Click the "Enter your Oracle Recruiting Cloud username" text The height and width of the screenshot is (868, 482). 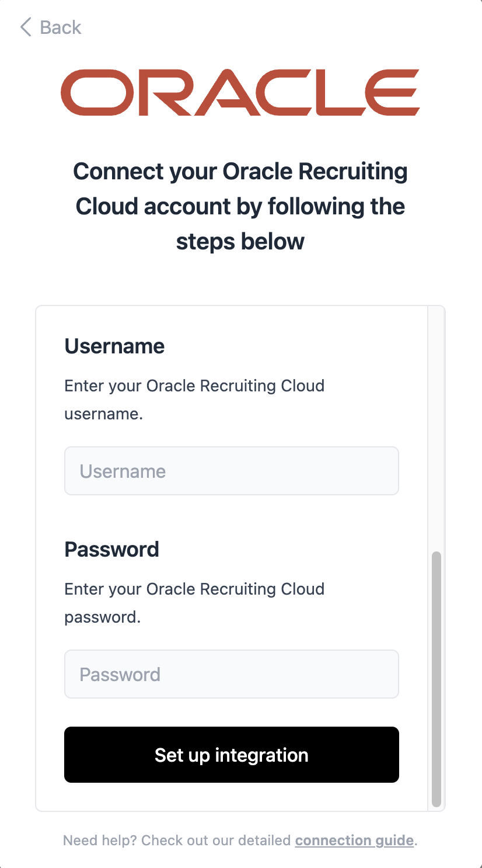point(194,386)
